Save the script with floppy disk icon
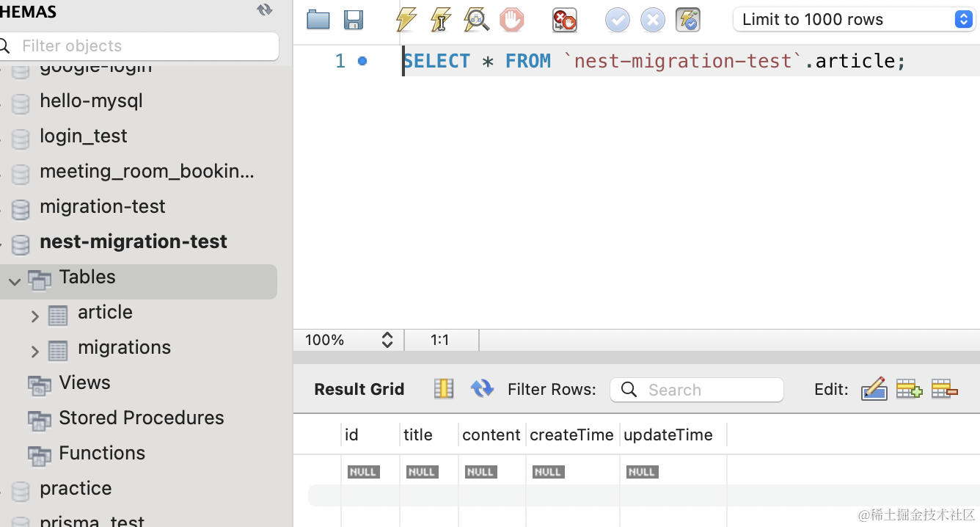The height and width of the screenshot is (527, 980). [x=354, y=20]
